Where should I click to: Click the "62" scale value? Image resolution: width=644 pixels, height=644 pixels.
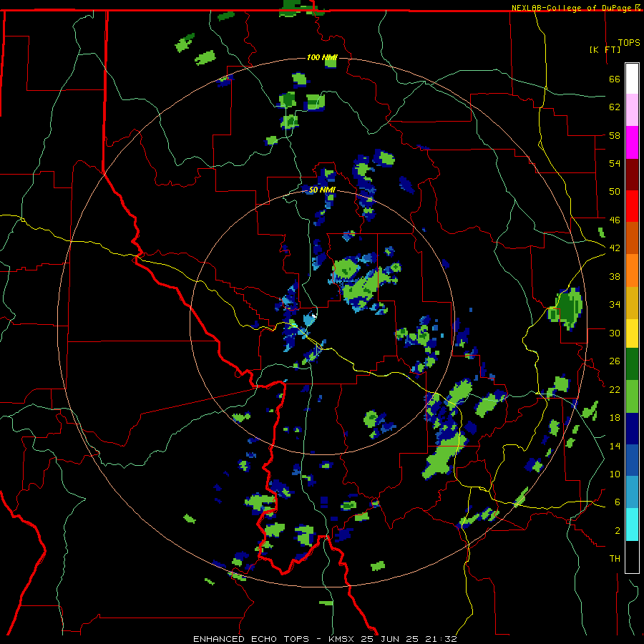point(615,107)
